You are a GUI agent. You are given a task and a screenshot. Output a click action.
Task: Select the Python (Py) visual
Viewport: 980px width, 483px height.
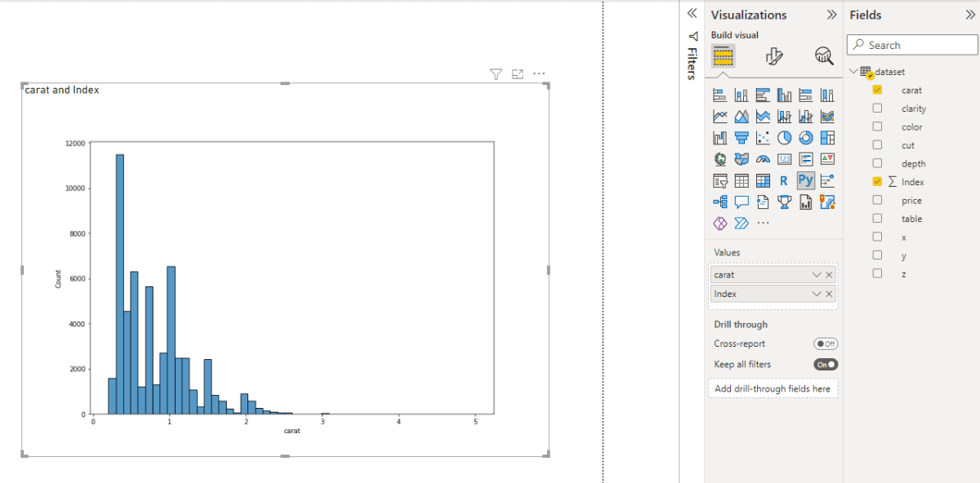pyautogui.click(x=805, y=180)
